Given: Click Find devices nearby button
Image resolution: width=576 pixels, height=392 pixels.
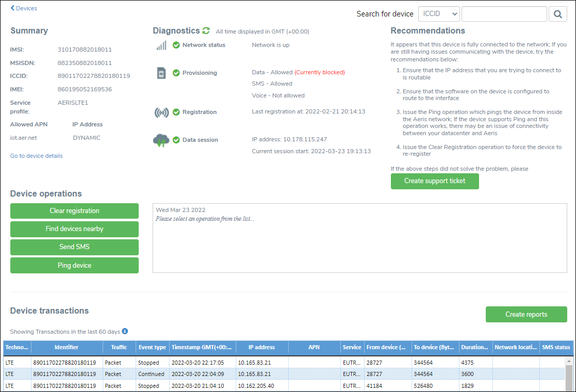Looking at the screenshot, I should coord(75,229).
